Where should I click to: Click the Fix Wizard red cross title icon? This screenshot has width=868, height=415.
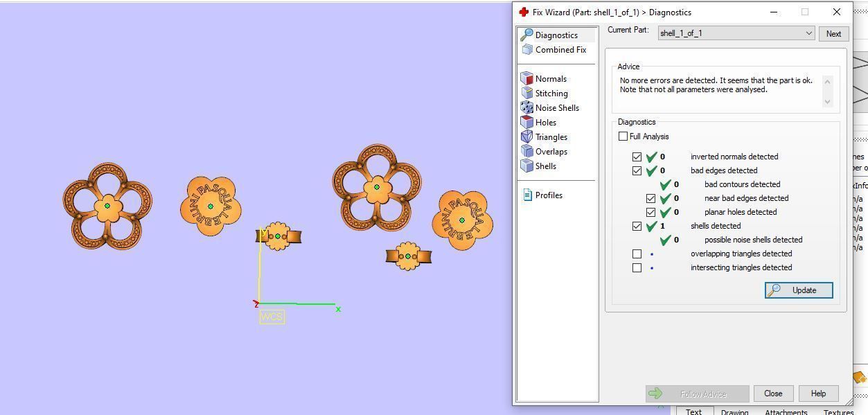coord(524,12)
